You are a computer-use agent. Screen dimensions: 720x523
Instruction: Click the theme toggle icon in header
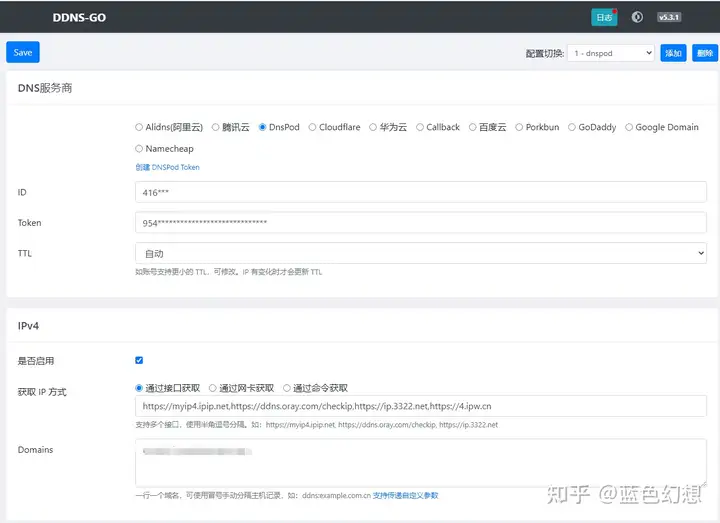coord(637,17)
